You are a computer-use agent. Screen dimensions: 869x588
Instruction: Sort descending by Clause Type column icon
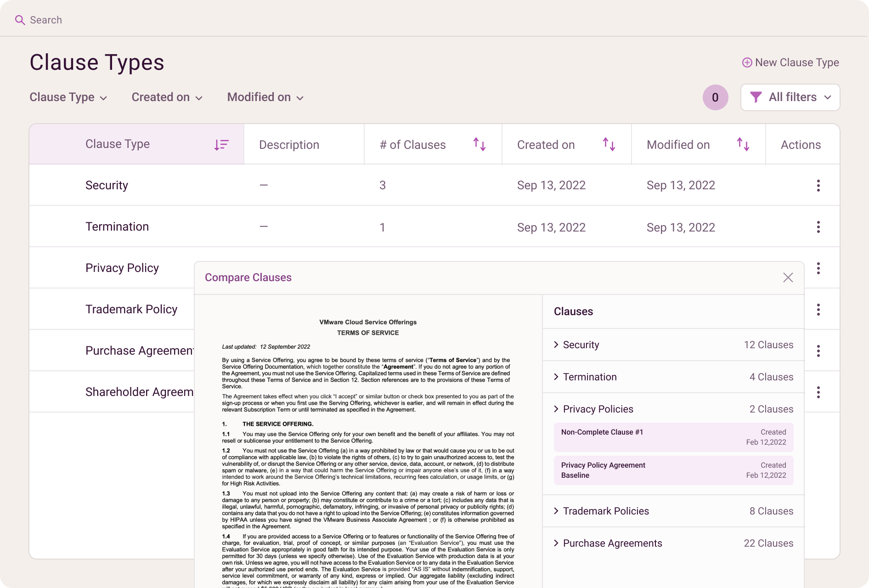click(221, 145)
